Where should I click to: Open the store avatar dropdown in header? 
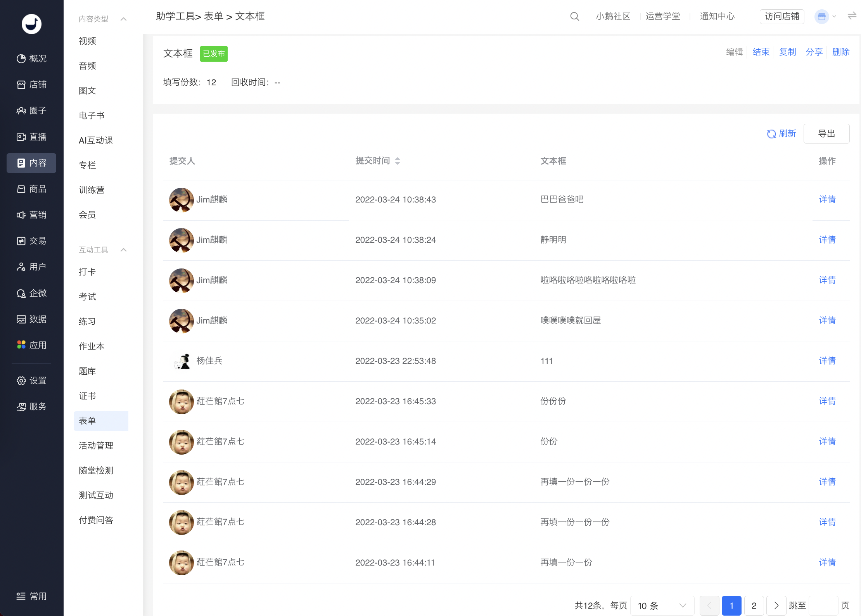point(826,16)
